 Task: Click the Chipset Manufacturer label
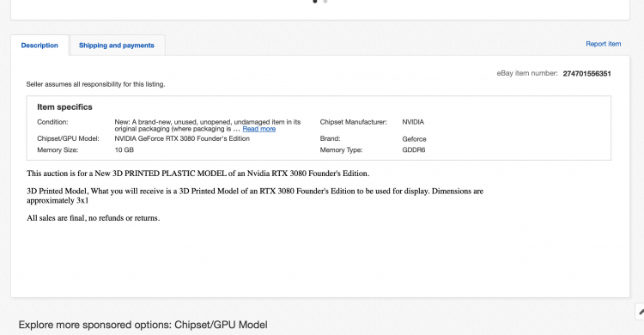pos(353,122)
